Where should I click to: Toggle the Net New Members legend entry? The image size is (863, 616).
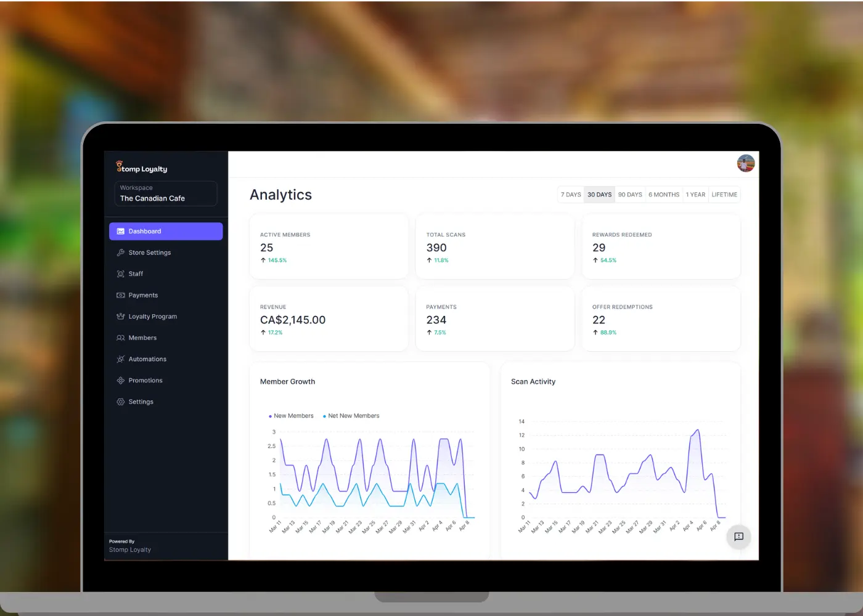coord(351,416)
